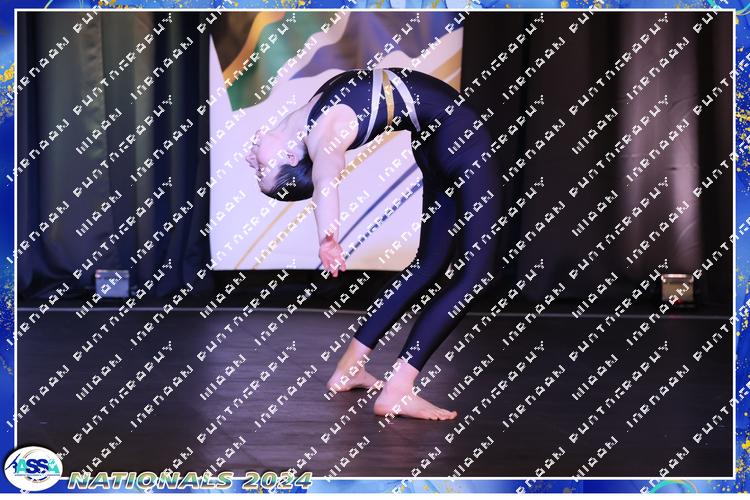
Task: Click the dancer's hanging hand
Action: point(331,256)
